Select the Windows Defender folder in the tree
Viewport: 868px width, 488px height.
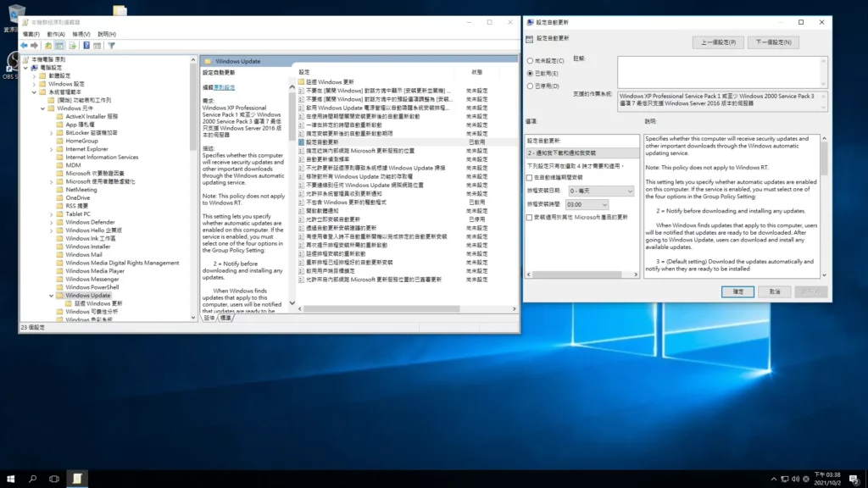click(90, 222)
